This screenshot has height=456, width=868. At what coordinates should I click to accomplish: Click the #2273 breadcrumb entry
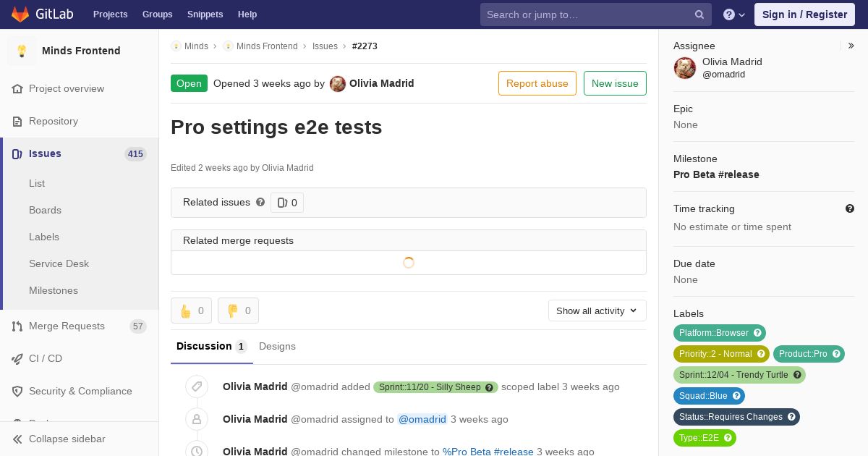(x=365, y=46)
